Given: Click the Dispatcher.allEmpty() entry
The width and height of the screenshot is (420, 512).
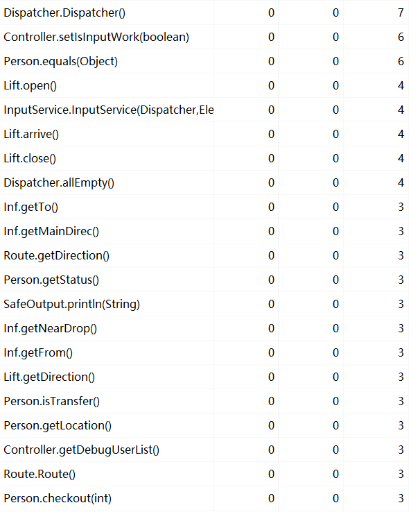Looking at the screenshot, I should pos(59,182).
